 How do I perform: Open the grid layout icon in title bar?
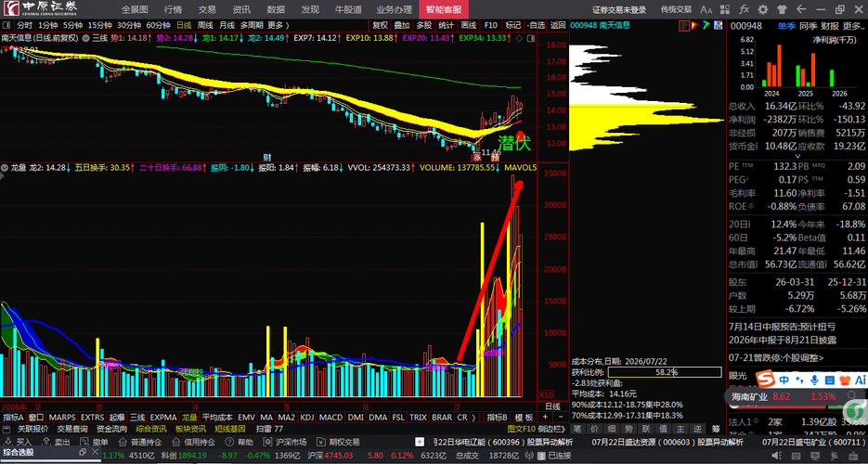[x=726, y=9]
